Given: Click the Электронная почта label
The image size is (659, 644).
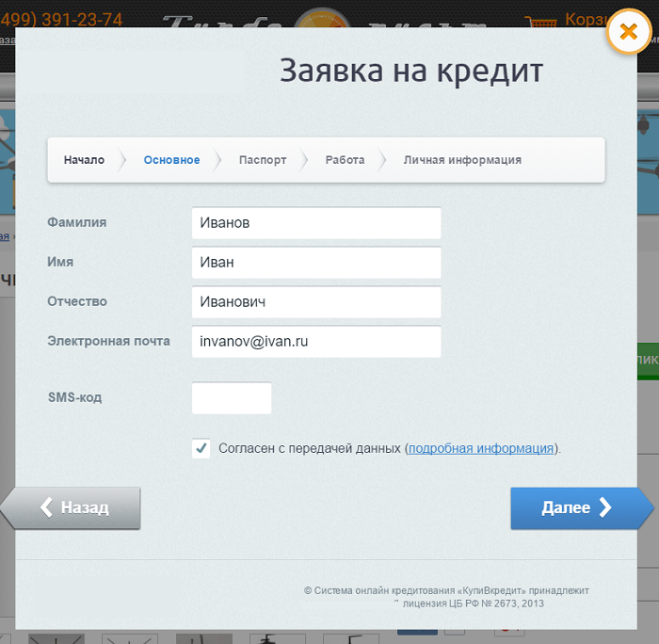Looking at the screenshot, I should point(109,341).
